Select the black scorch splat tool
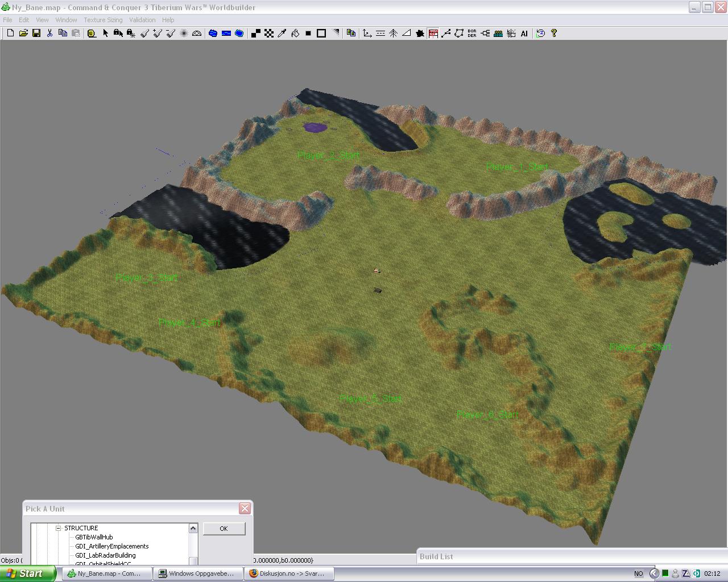728x582 pixels. 420,34
